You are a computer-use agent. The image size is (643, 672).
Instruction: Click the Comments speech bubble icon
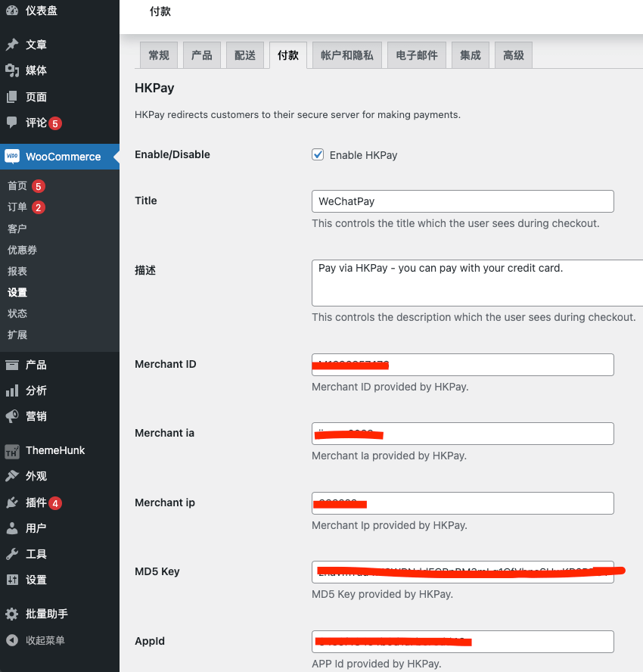coord(12,123)
